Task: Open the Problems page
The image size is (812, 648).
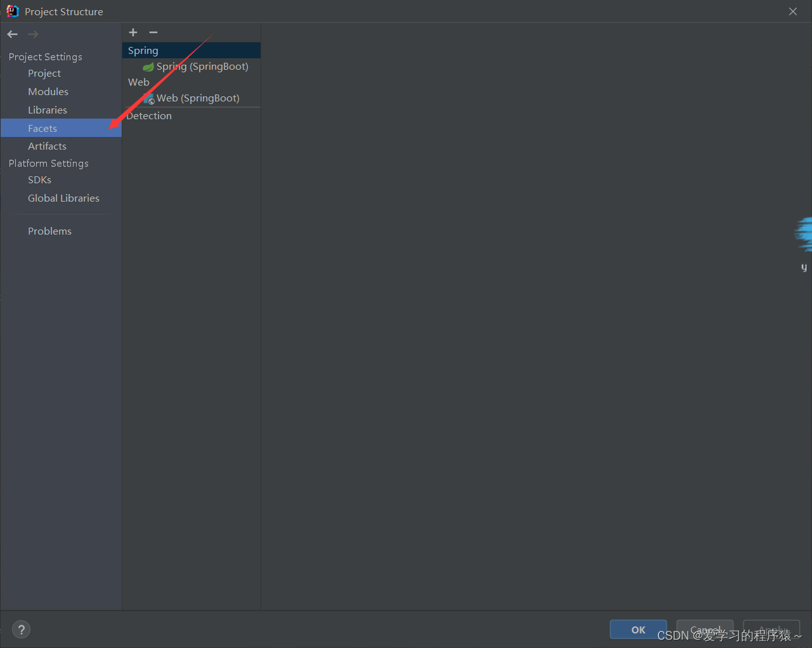Action: point(49,231)
